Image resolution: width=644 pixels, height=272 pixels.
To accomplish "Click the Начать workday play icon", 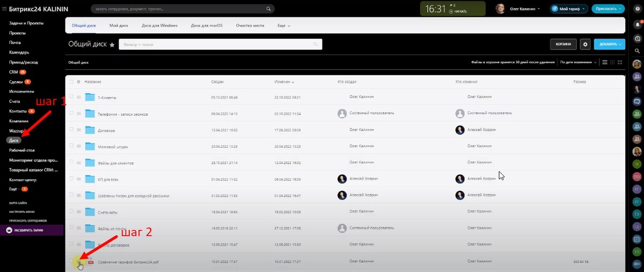I will (451, 11).
